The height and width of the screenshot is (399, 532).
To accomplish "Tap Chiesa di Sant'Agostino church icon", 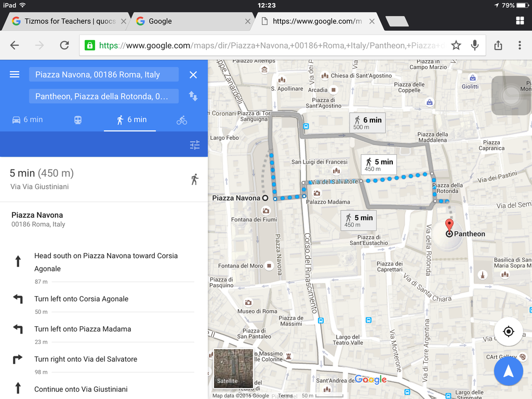I will [325, 76].
